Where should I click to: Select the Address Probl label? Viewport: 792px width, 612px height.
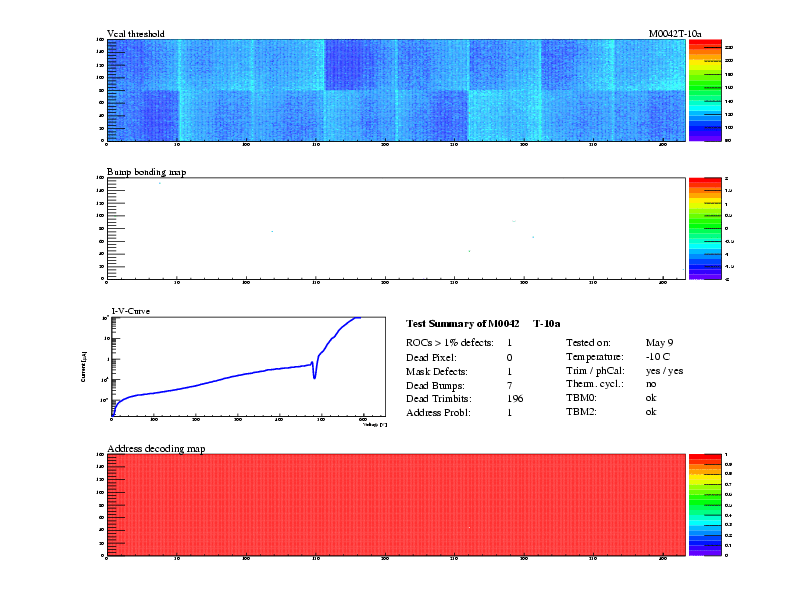(438, 412)
